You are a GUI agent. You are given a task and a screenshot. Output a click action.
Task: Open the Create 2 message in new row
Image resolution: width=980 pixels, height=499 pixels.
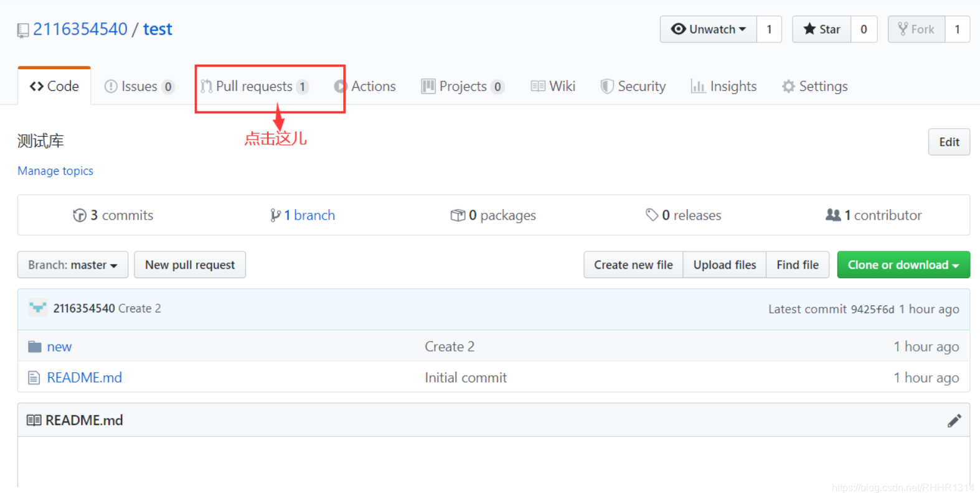tap(450, 347)
